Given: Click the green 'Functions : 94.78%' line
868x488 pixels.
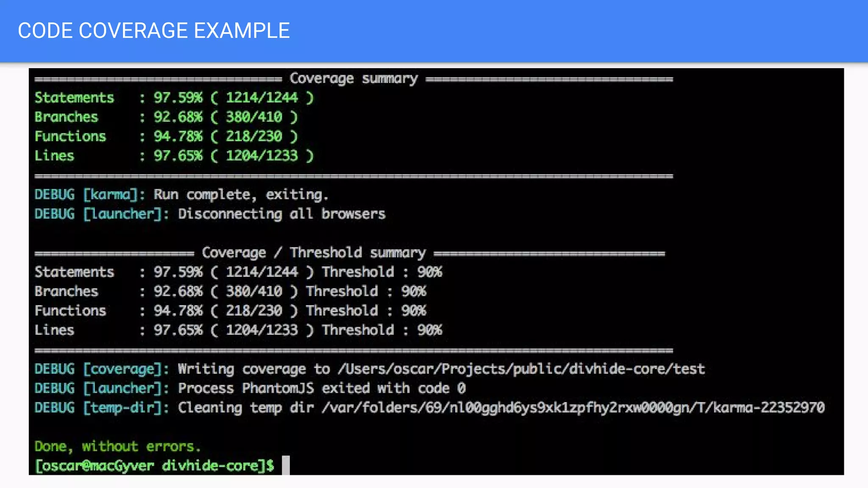Looking at the screenshot, I should (x=167, y=137).
